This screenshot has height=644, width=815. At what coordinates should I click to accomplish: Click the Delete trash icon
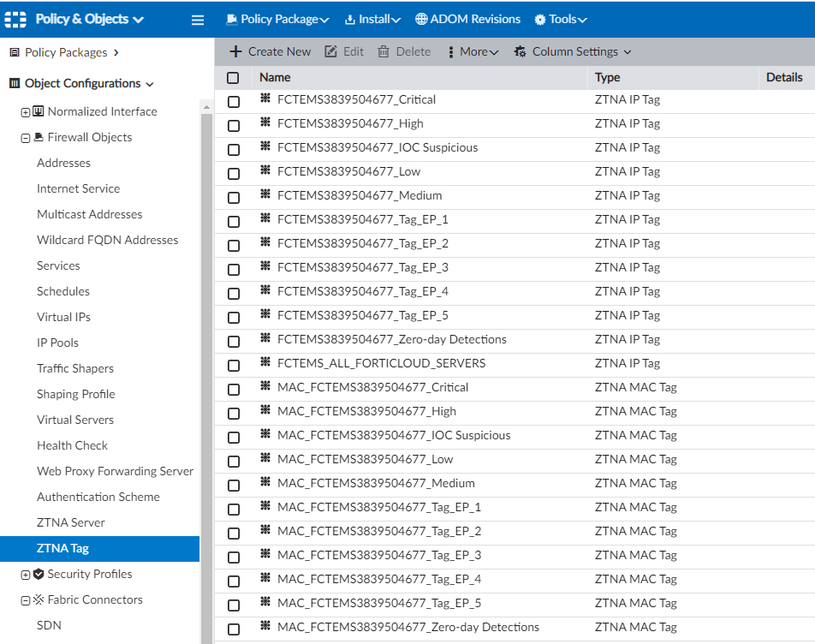tap(384, 51)
